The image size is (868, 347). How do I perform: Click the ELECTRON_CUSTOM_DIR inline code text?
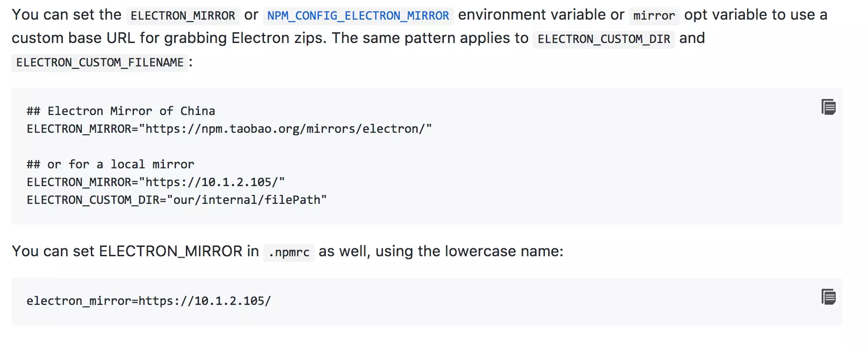tap(604, 39)
